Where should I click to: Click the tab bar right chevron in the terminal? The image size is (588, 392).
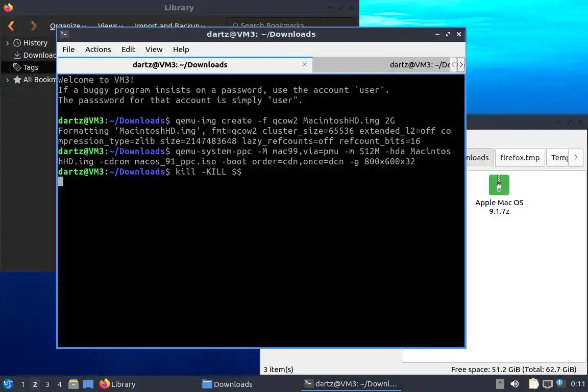pyautogui.click(x=461, y=64)
